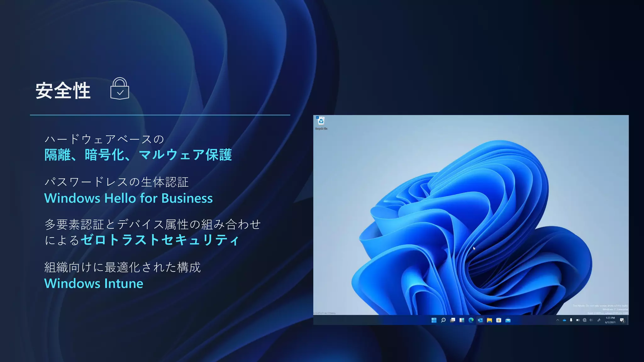Open File Explorer folder icon
This screenshot has height=362, width=644.
pos(489,320)
